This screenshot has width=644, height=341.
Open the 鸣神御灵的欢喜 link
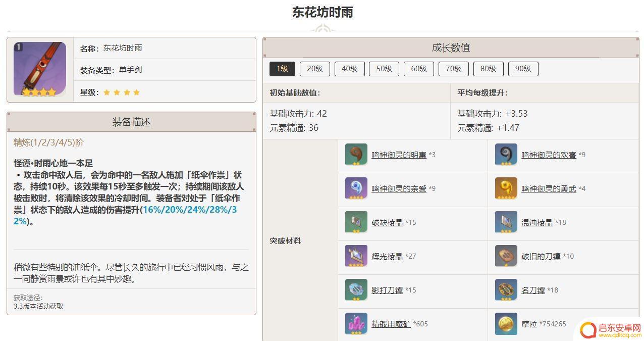point(549,155)
